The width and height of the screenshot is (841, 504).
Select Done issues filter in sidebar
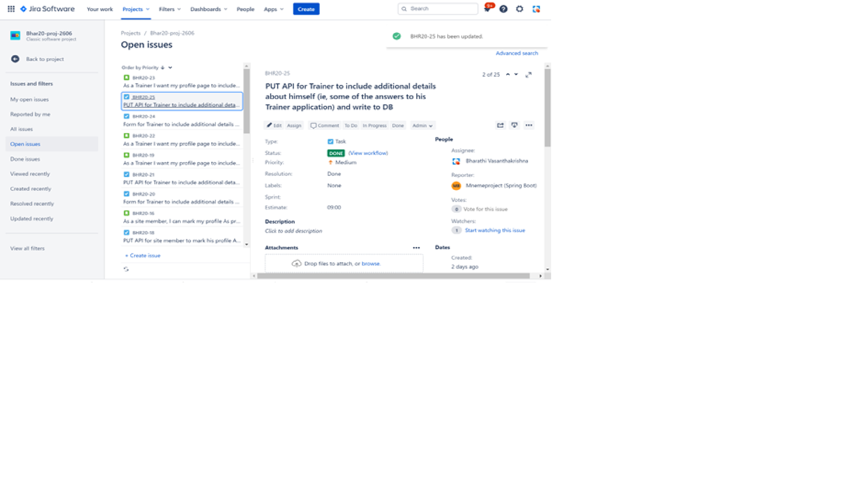(25, 159)
